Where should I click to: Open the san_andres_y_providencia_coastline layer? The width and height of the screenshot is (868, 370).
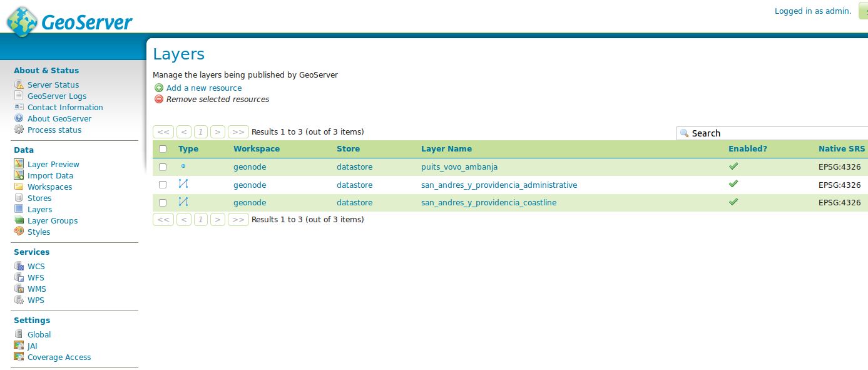point(489,203)
